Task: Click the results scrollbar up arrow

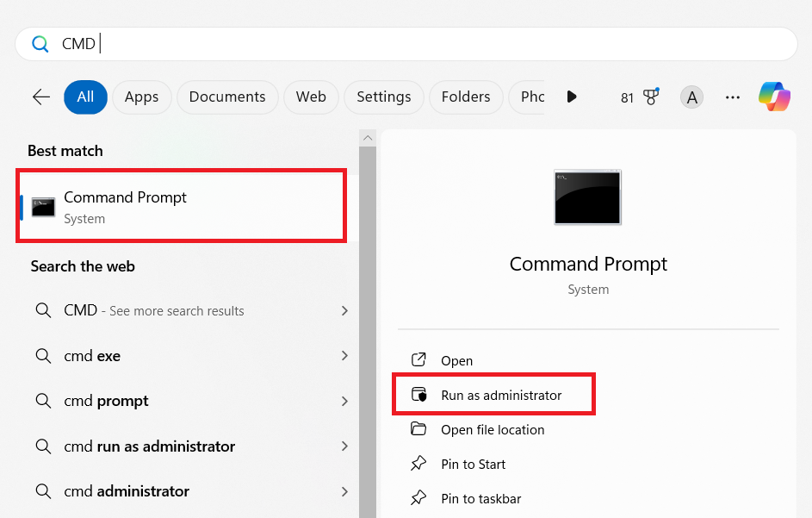Action: click(x=368, y=138)
